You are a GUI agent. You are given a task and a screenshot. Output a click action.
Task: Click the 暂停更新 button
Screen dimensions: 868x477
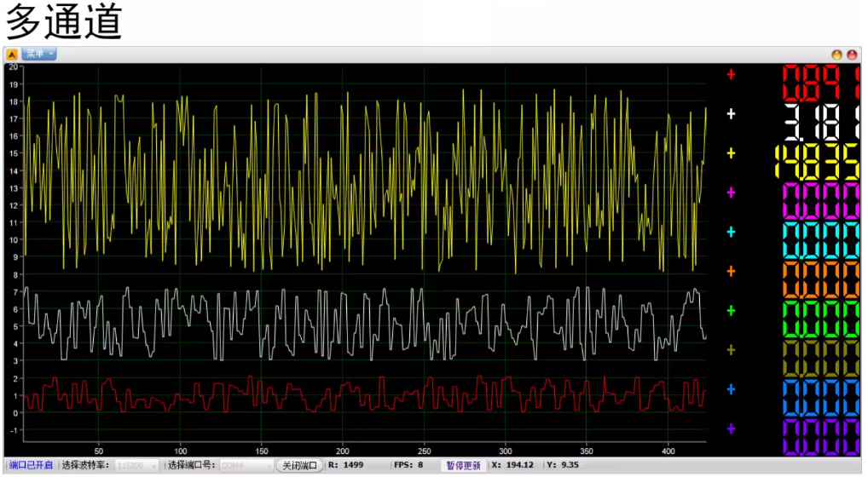point(464,466)
